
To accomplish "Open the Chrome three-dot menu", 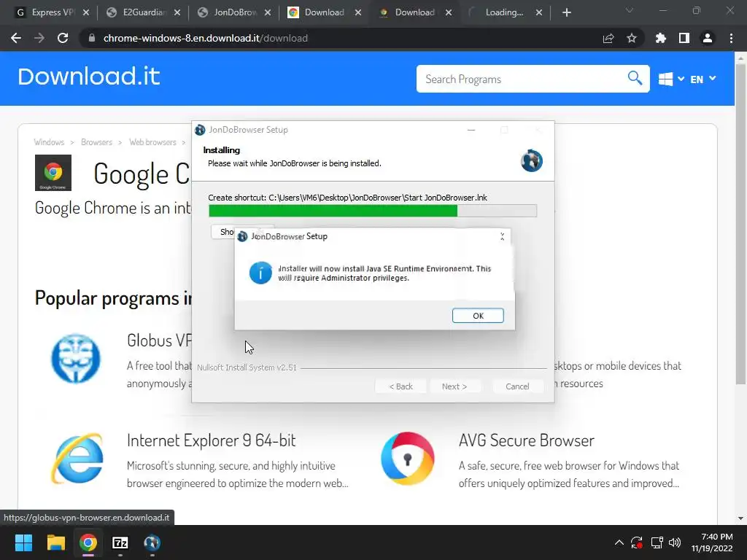I will point(731,38).
